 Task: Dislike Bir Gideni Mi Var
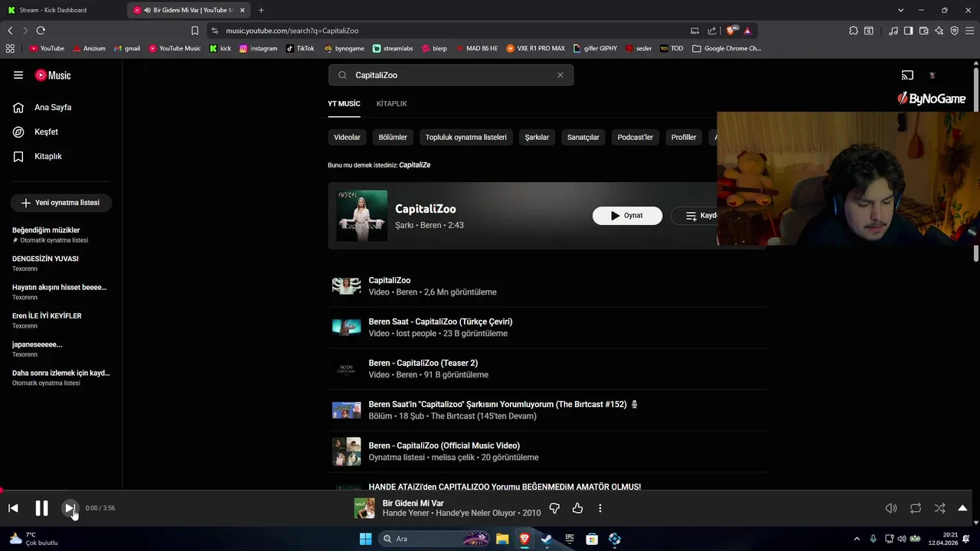click(554, 508)
